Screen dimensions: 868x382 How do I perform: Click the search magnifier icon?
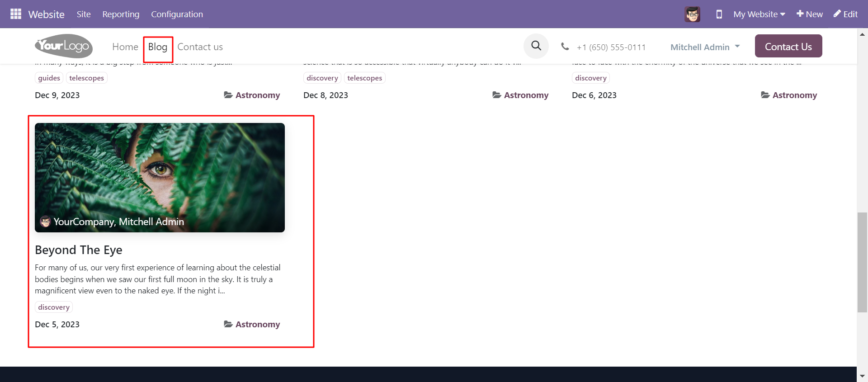pyautogui.click(x=536, y=46)
